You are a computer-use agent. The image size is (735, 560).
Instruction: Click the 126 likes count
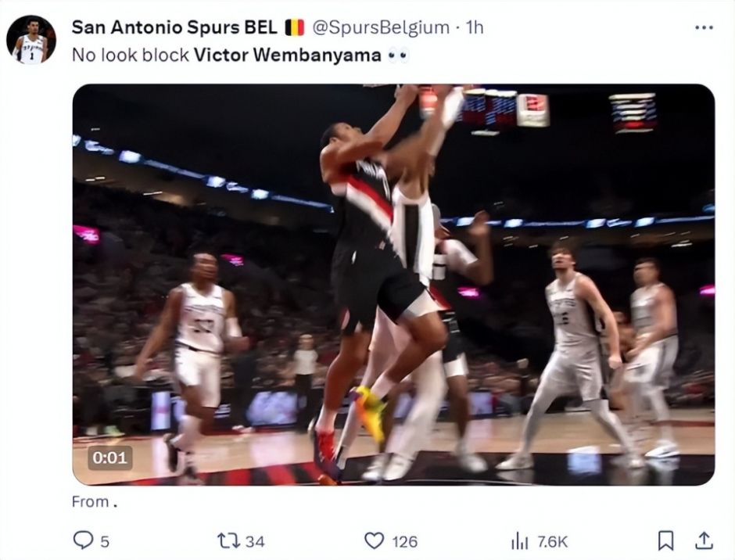[404, 542]
